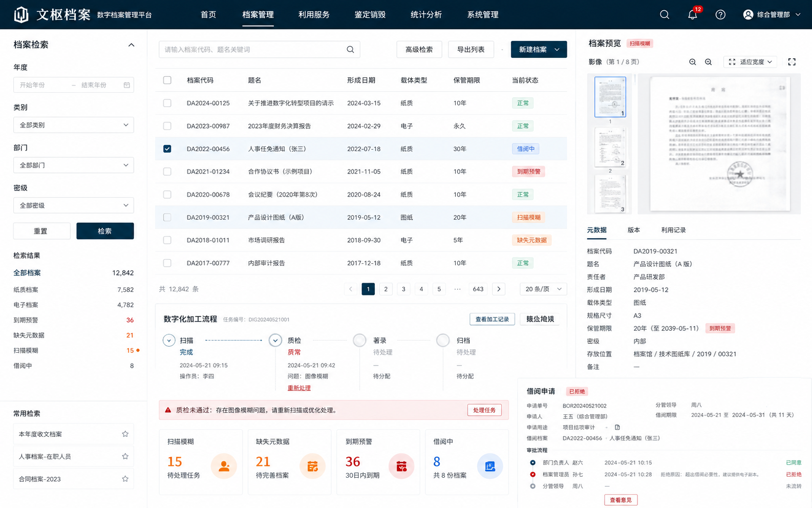
Task: Check the row DA2024-00125 checkbox
Action: coord(167,103)
